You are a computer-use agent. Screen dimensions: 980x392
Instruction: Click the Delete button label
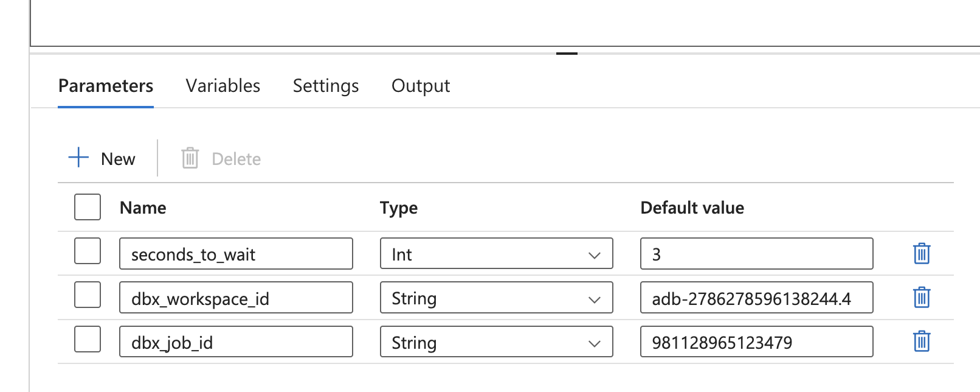tap(236, 159)
